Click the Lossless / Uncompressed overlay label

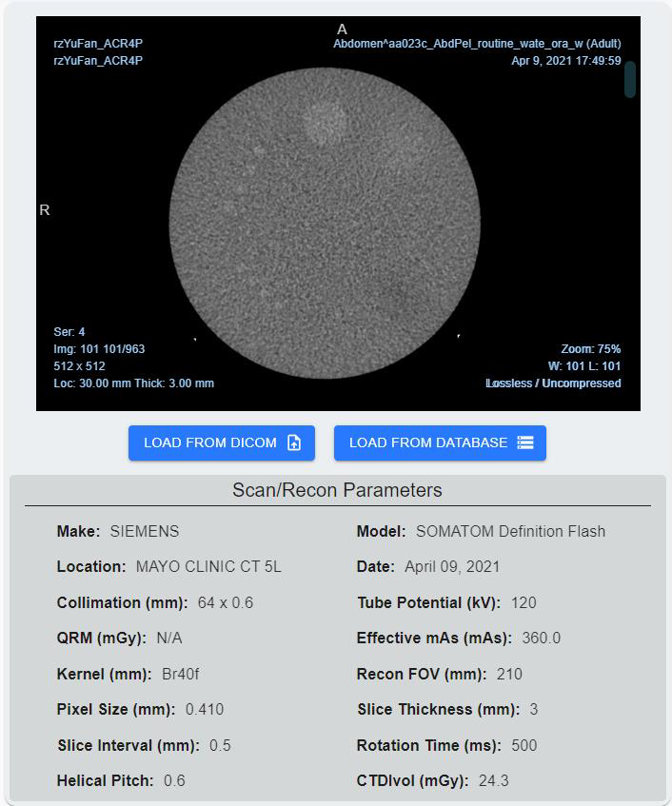click(553, 383)
